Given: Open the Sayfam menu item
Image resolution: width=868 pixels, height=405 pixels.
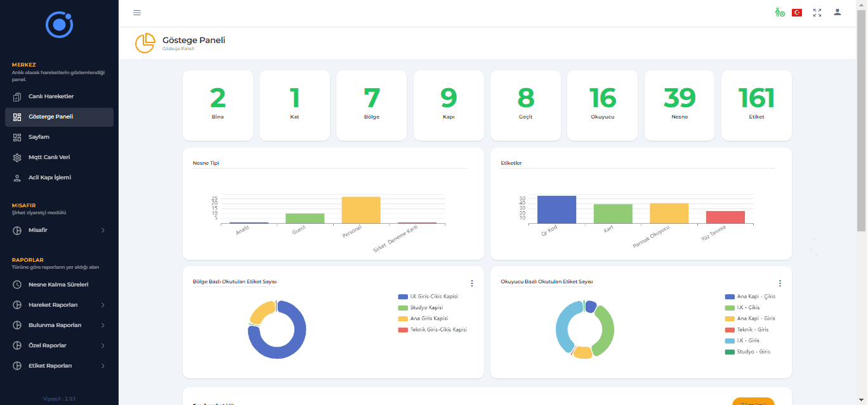Looking at the screenshot, I should (59, 137).
